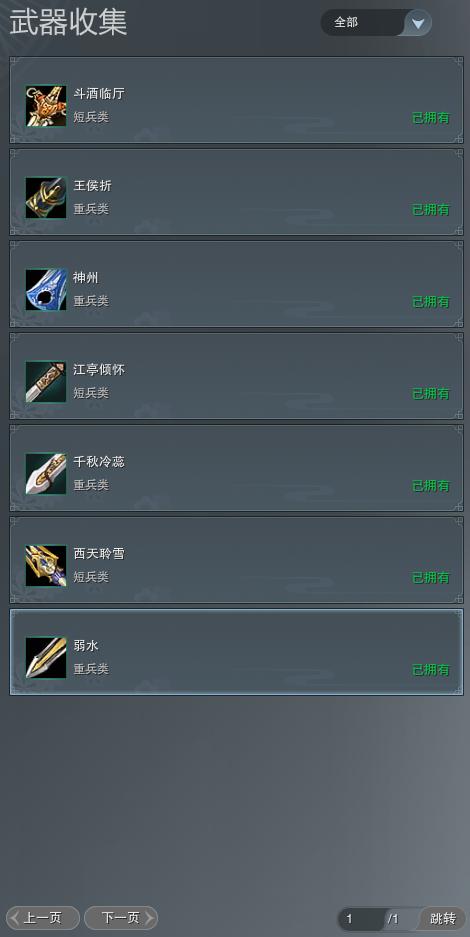
Task: Click the blue 神州 weapon icon
Action: click(x=46, y=290)
